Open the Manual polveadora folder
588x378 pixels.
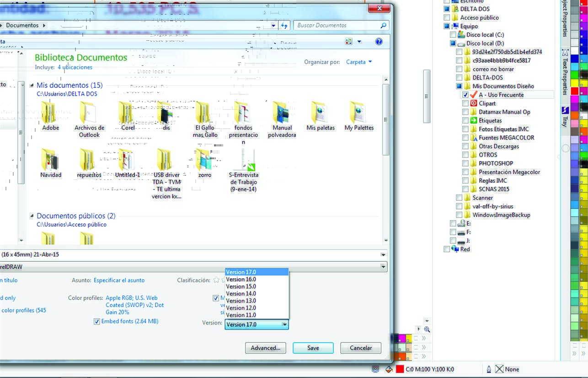pos(282,119)
